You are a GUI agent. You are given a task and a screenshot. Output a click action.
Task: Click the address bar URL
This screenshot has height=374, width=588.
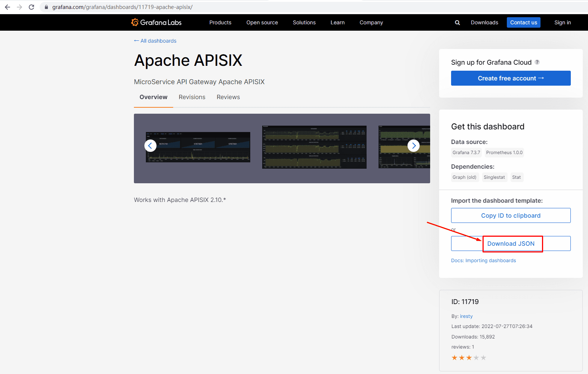click(122, 7)
